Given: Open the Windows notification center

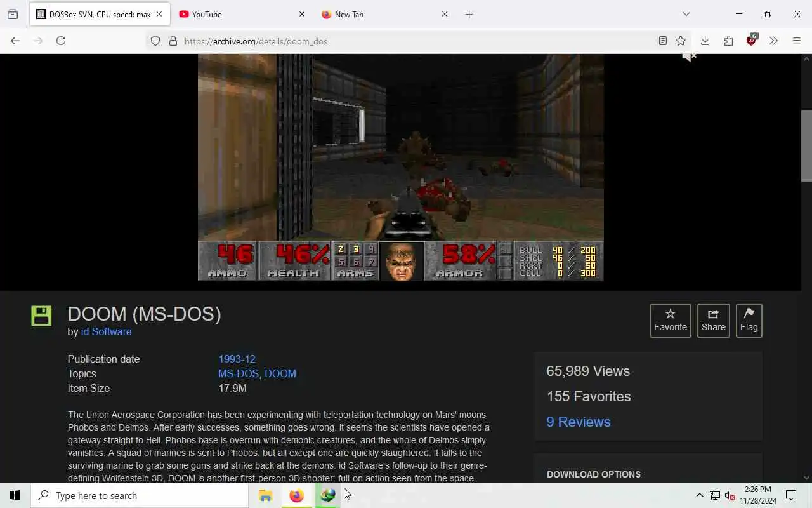Looking at the screenshot, I should click(x=791, y=495).
